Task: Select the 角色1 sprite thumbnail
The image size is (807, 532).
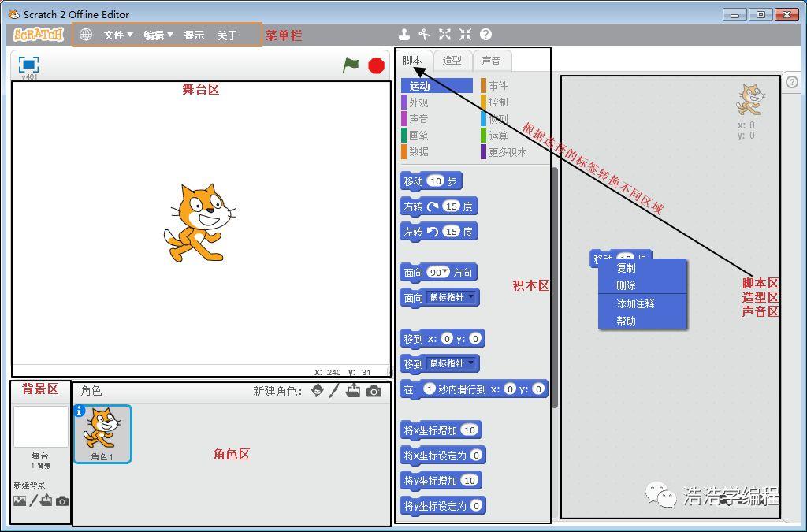Action: tap(103, 433)
